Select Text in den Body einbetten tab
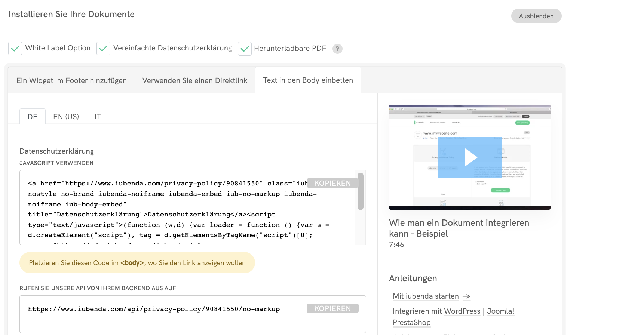This screenshot has width=644, height=335. pos(308,80)
